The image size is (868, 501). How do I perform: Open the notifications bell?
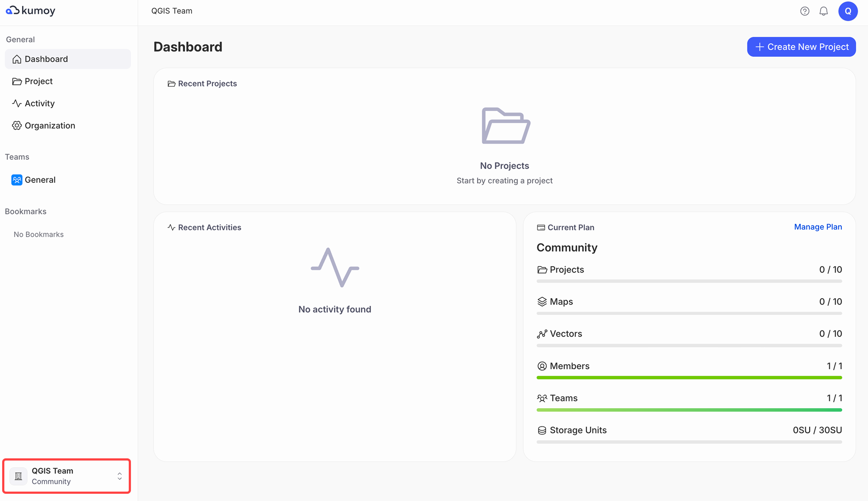[x=824, y=11]
